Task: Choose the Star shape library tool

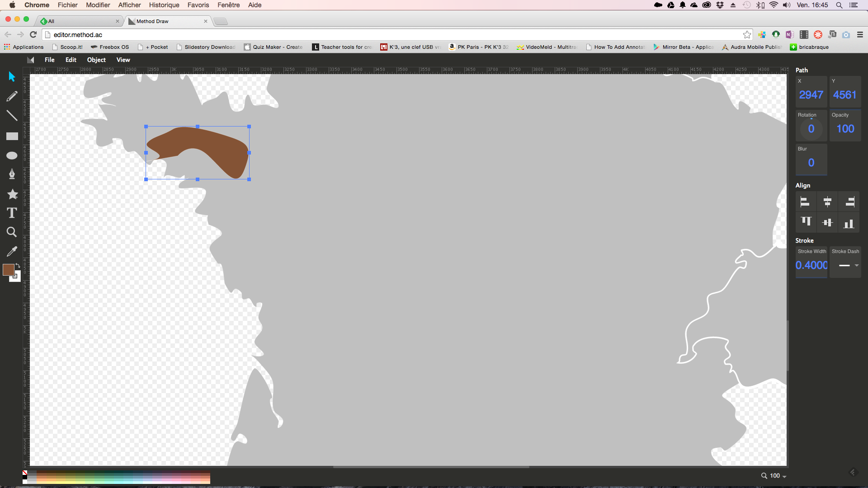Action: pos(12,194)
